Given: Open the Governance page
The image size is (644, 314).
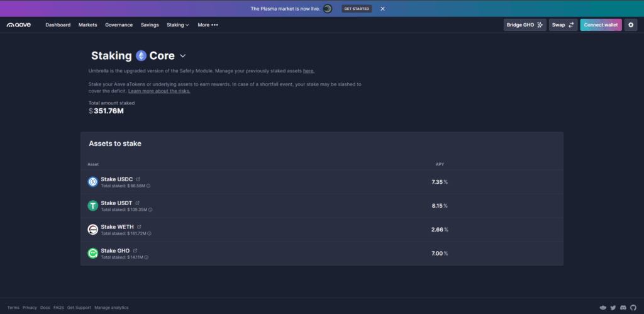Looking at the screenshot, I should pos(119,25).
